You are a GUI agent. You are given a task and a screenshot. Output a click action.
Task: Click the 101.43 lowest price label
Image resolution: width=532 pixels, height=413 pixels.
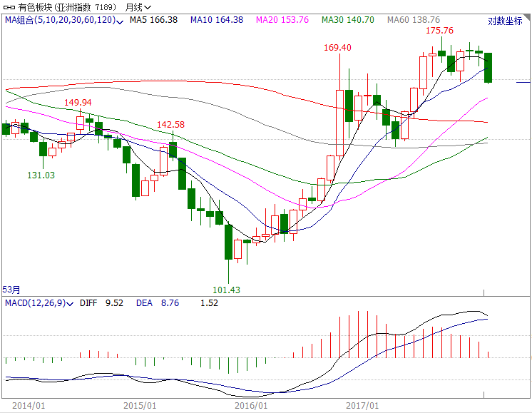226,290
